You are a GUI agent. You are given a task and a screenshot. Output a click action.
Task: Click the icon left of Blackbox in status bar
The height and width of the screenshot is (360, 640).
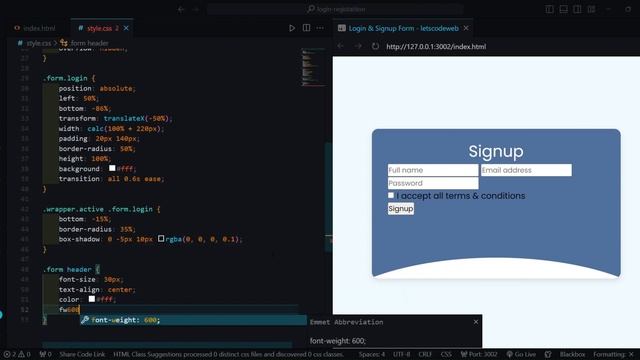(x=548, y=354)
